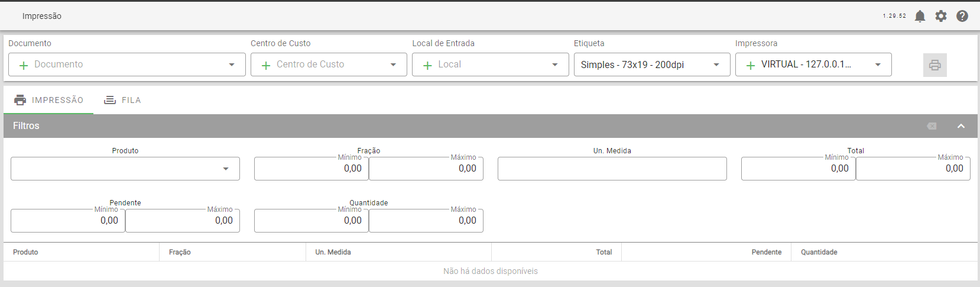980x287 pixels.
Task: Focus the Total Máximo field
Action: click(913, 169)
